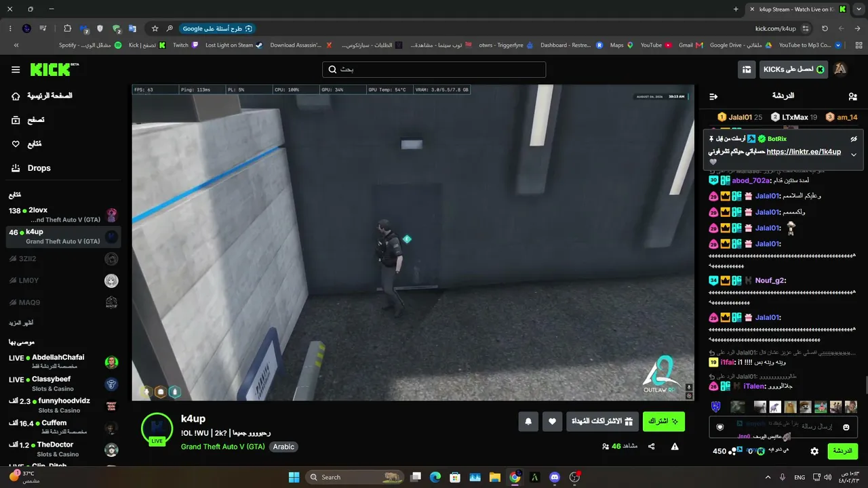Expand the show more followed channels link

coord(21,323)
